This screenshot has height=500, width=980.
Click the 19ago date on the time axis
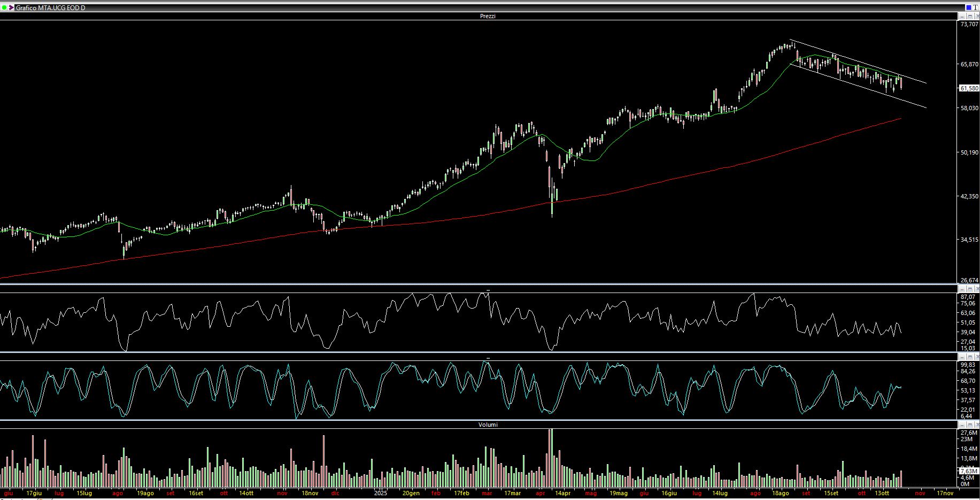145,493
